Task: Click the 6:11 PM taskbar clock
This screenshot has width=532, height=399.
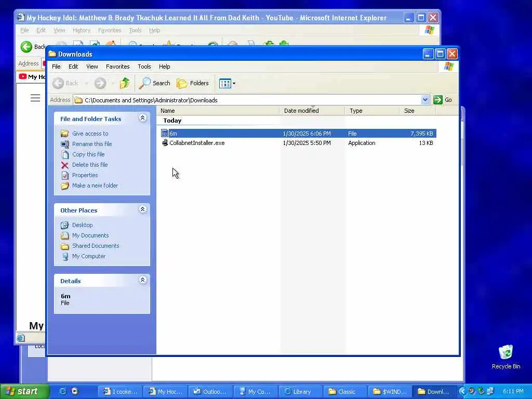Action: click(x=513, y=392)
